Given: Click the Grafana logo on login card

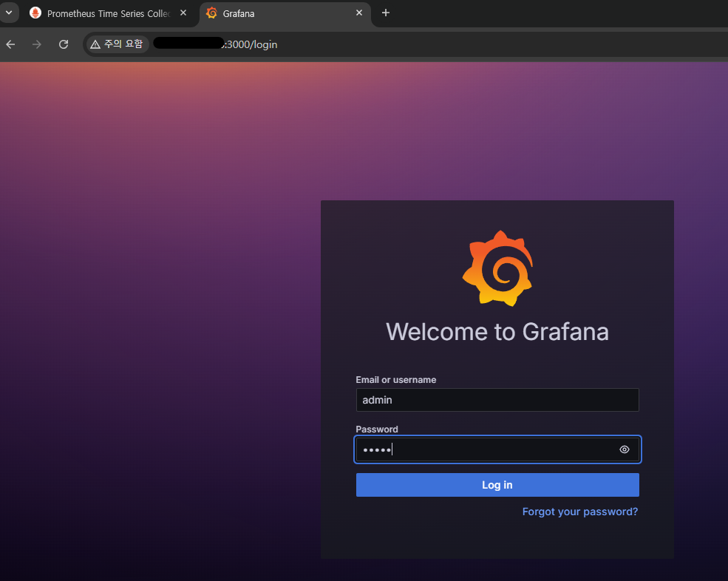Looking at the screenshot, I should pyautogui.click(x=497, y=268).
